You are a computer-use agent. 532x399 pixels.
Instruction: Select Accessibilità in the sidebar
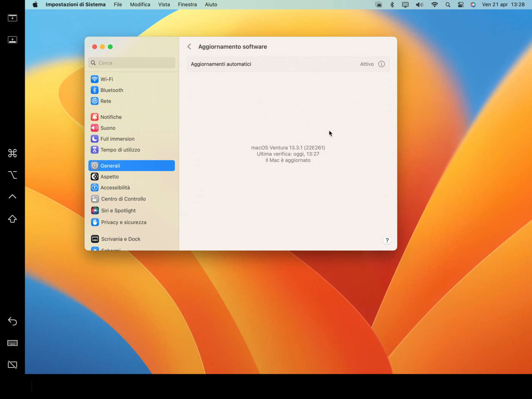(x=115, y=188)
